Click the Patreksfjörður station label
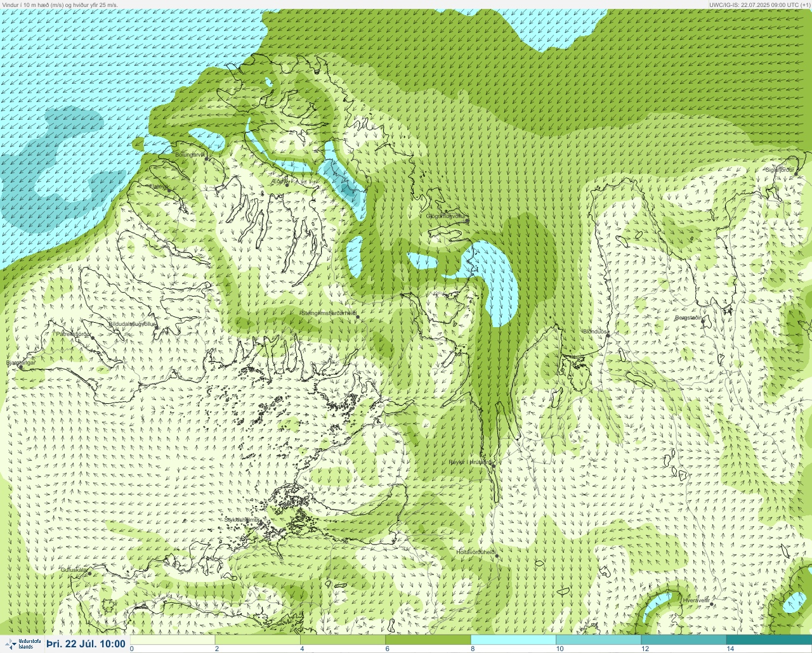This screenshot has height=653, width=812. tap(74, 333)
